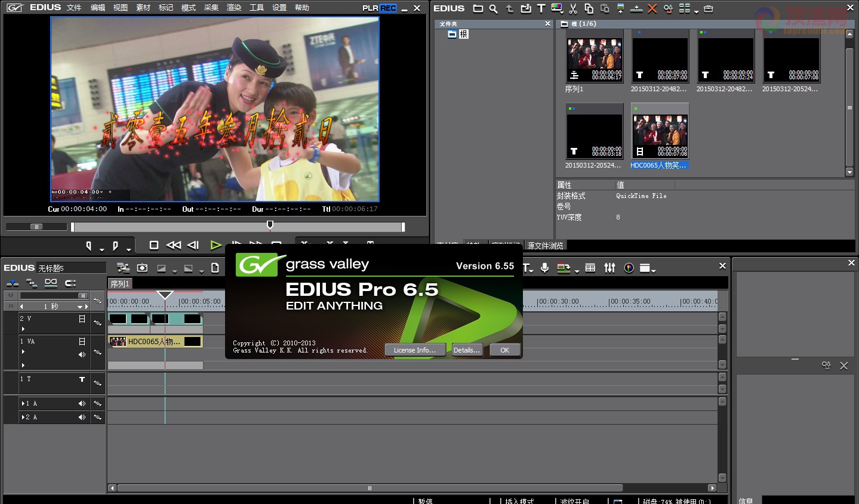Click License Info button in about dialog
This screenshot has width=859, height=504.
pos(415,350)
